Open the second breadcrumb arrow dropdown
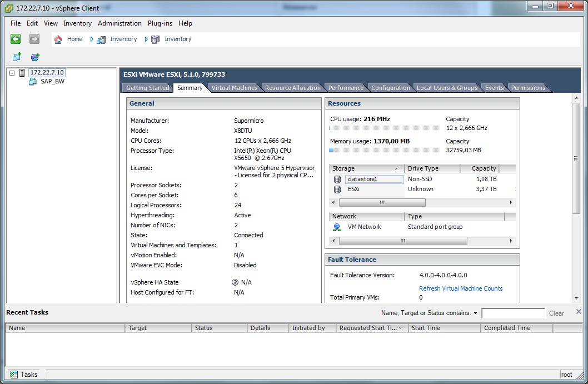Viewport: 588px width, 384px height. 146,39
